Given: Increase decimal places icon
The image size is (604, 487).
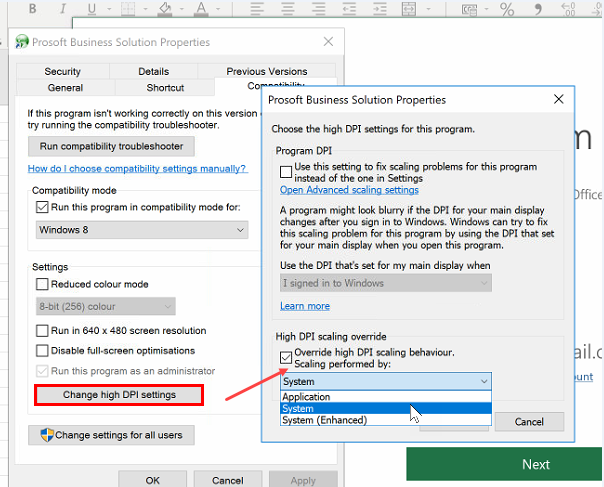Looking at the screenshot, I should [x=569, y=9].
